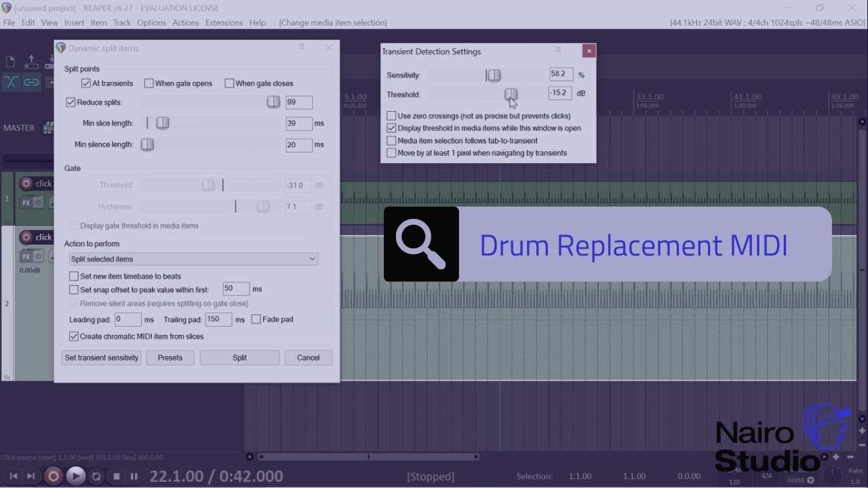Image resolution: width=868 pixels, height=488 pixels.
Task: Enable When gate closes checkbox
Action: (x=229, y=83)
